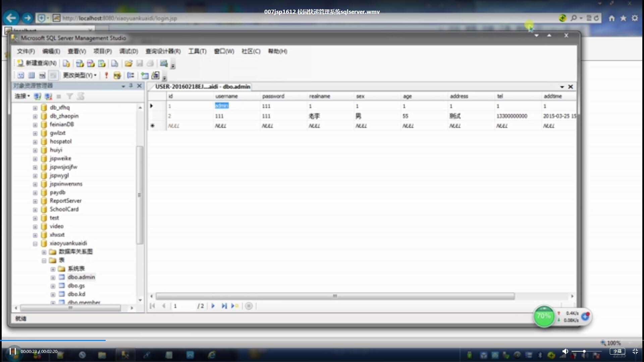Screen dimensions: 644x362
Task: Open the browser home page icon
Action: [x=612, y=18]
